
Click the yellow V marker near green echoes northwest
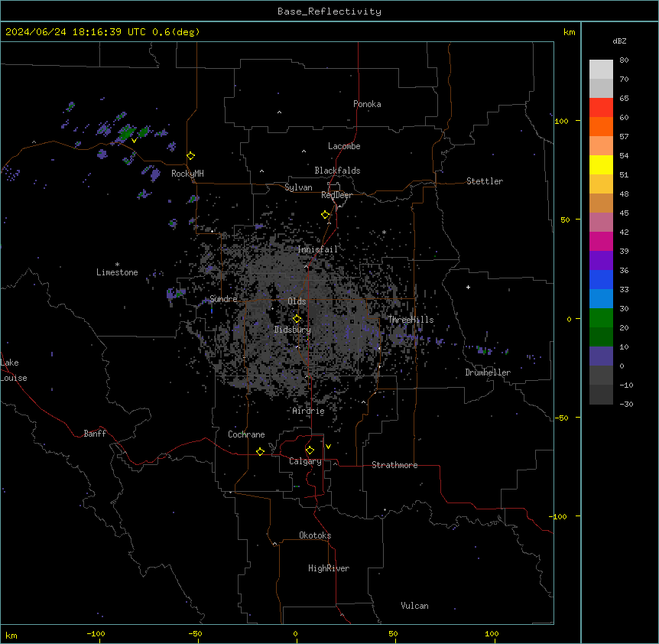tap(134, 141)
